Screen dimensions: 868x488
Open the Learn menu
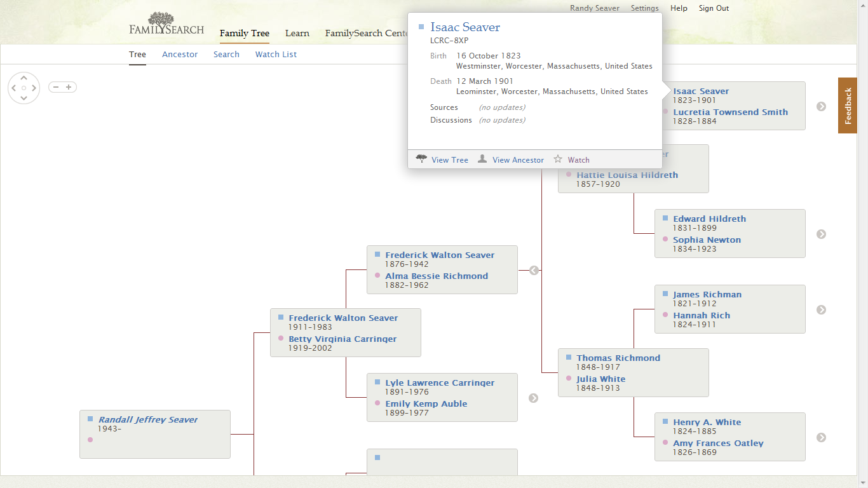297,33
